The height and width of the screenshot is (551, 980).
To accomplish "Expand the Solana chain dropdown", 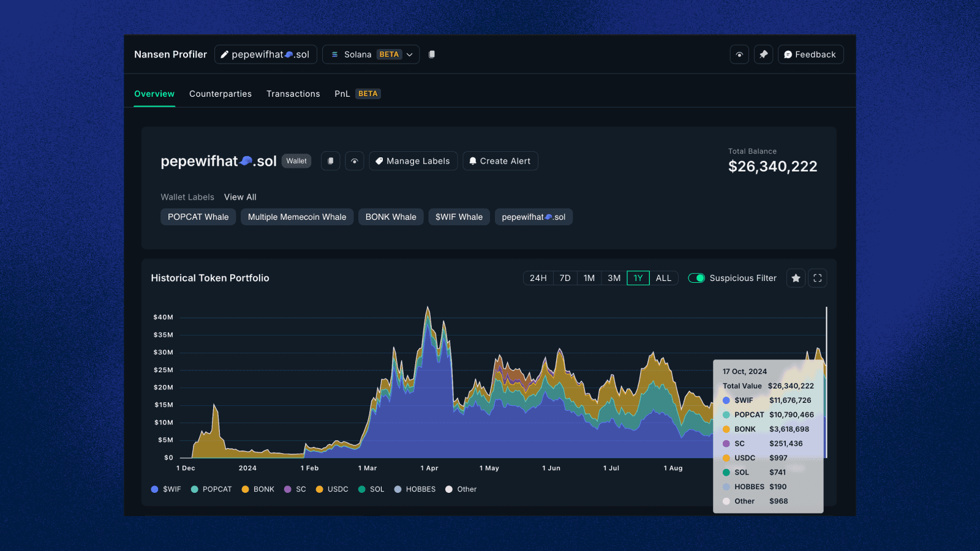I will click(371, 54).
